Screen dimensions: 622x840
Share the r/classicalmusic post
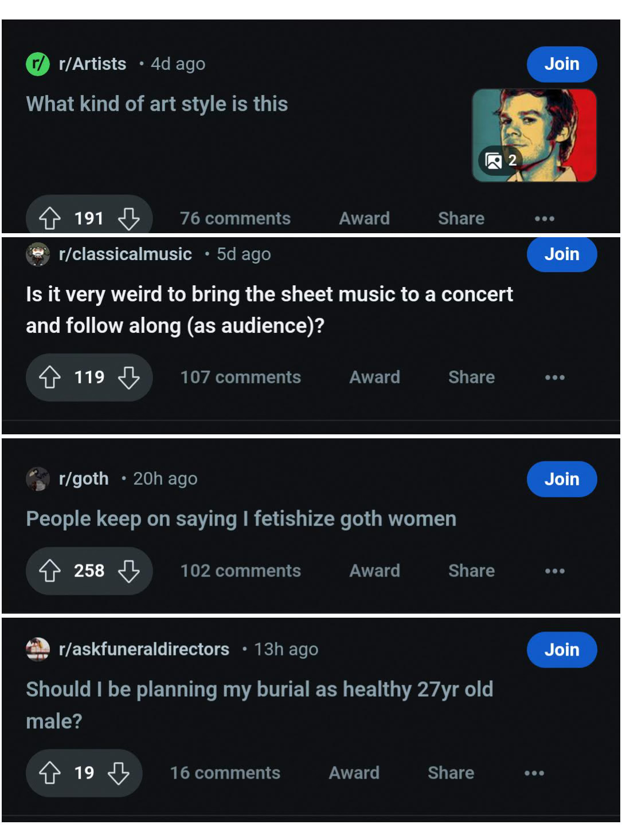click(x=471, y=377)
